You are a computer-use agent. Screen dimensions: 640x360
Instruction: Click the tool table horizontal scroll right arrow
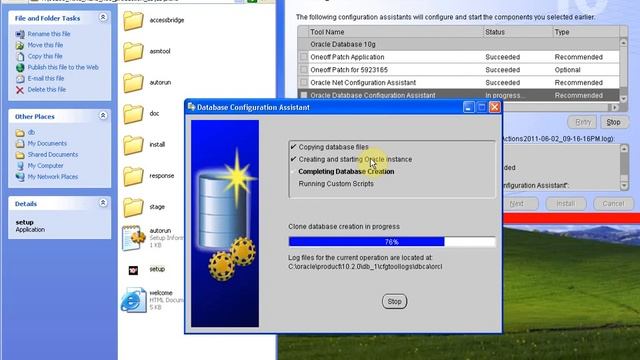pyautogui.click(x=615, y=107)
